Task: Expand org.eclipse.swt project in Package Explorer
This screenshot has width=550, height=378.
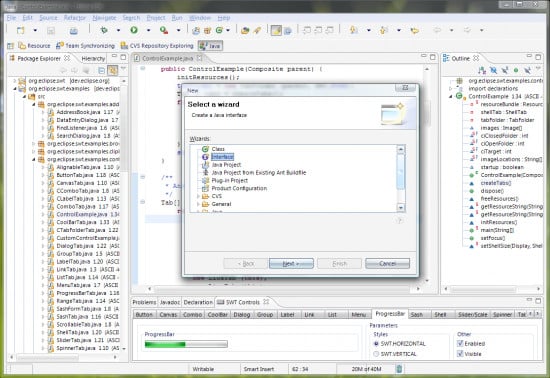Action: tap(15, 81)
